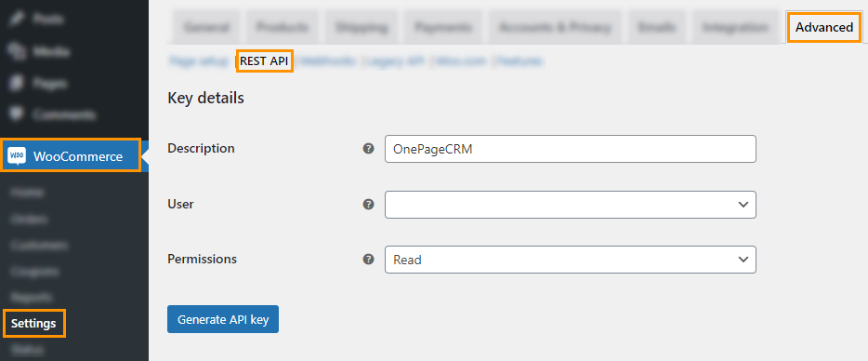868x361 pixels.
Task: Open Status under WooCommerce menu
Action: [x=28, y=351]
